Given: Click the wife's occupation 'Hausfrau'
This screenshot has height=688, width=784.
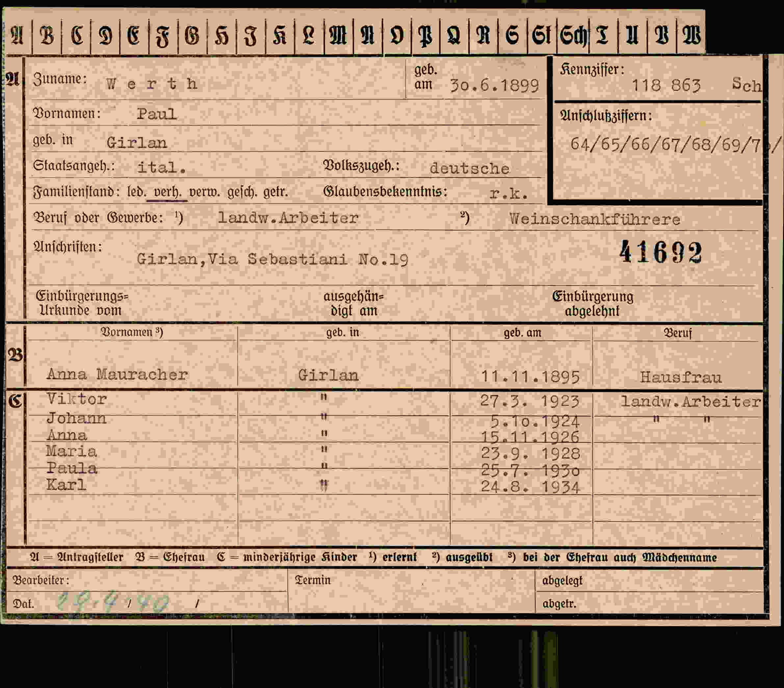Looking at the screenshot, I should [681, 377].
